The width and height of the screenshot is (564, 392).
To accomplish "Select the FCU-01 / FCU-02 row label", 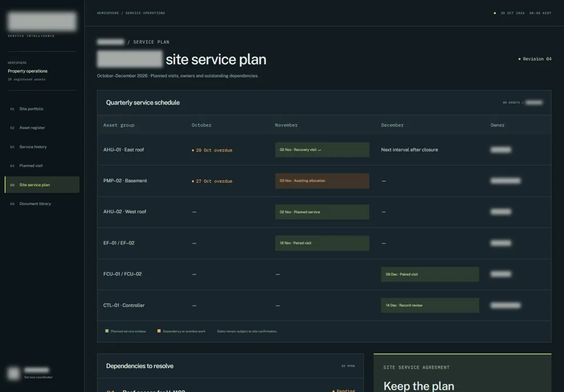I will [122, 274].
